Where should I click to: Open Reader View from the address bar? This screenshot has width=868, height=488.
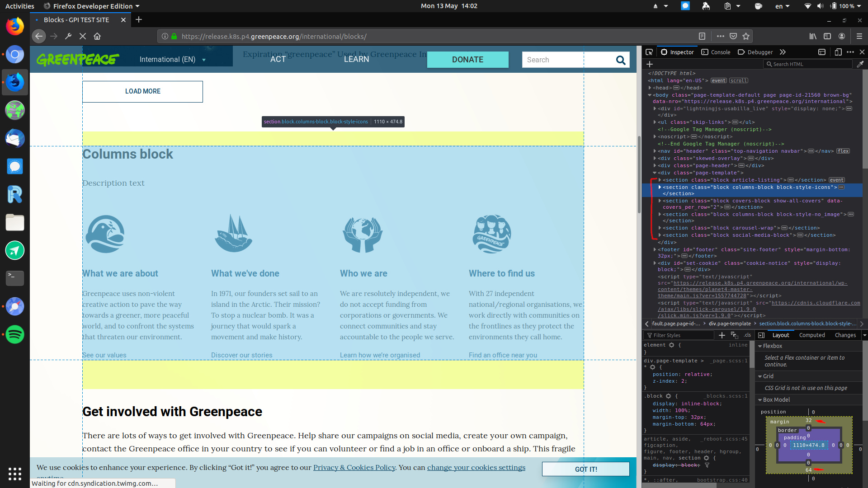tap(703, 36)
